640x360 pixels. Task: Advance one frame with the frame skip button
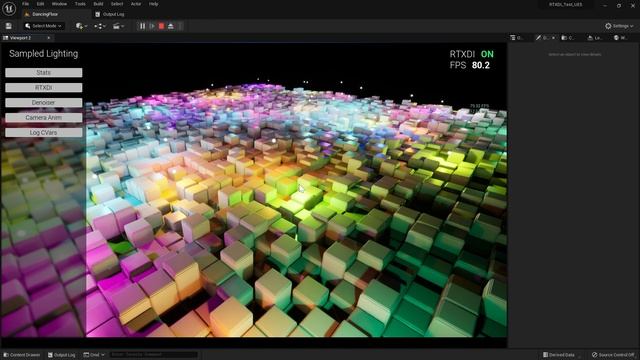pyautogui.click(x=152, y=26)
